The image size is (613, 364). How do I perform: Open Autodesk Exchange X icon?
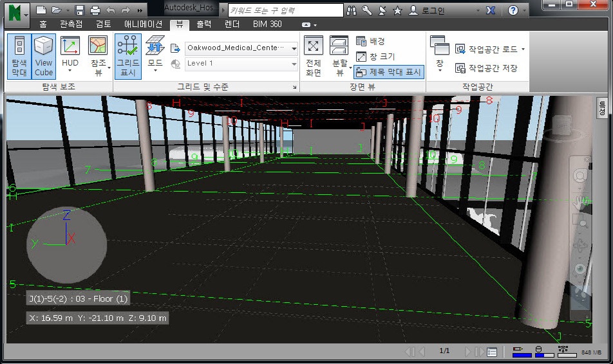[491, 10]
